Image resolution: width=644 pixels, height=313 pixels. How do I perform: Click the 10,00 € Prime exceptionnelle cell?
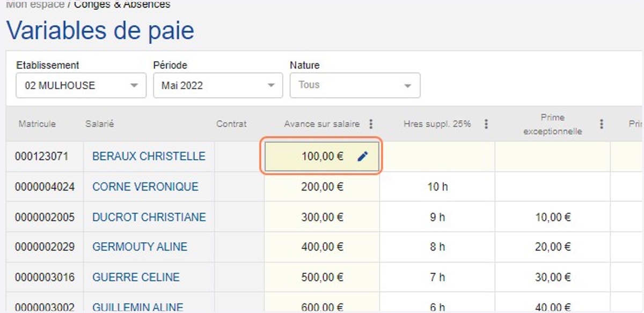[553, 217]
